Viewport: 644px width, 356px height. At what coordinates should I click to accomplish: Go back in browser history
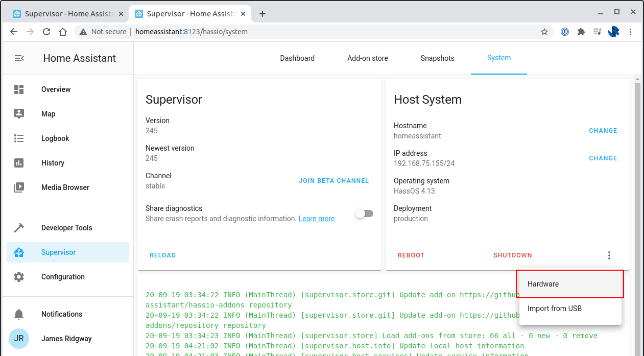pyautogui.click(x=14, y=32)
